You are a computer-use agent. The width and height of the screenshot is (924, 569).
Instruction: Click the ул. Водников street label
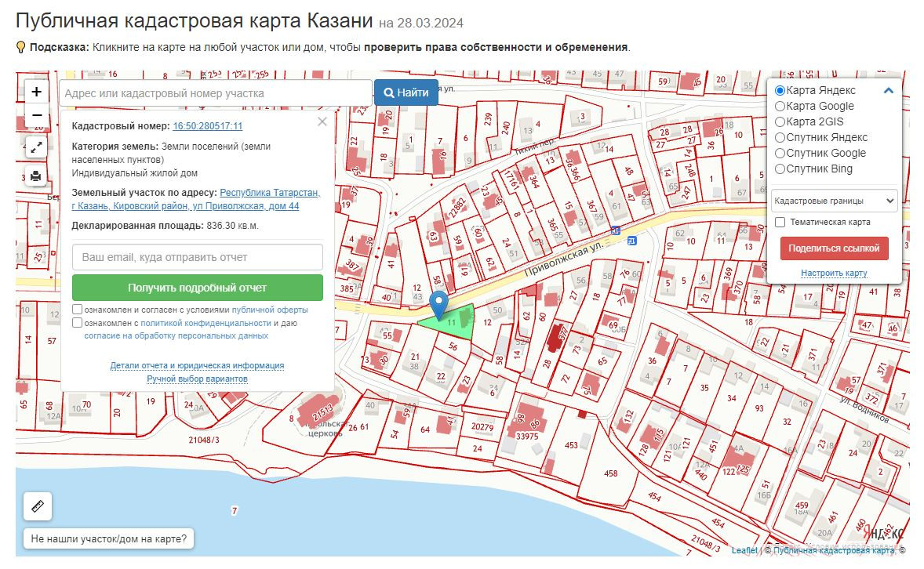[864, 409]
